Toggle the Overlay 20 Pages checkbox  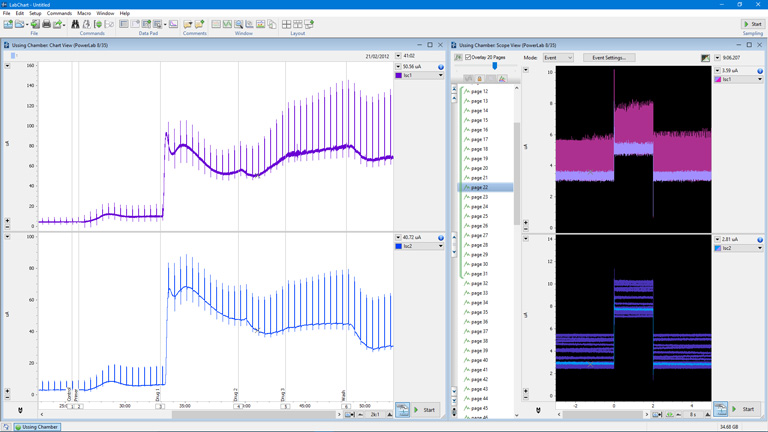click(x=469, y=58)
